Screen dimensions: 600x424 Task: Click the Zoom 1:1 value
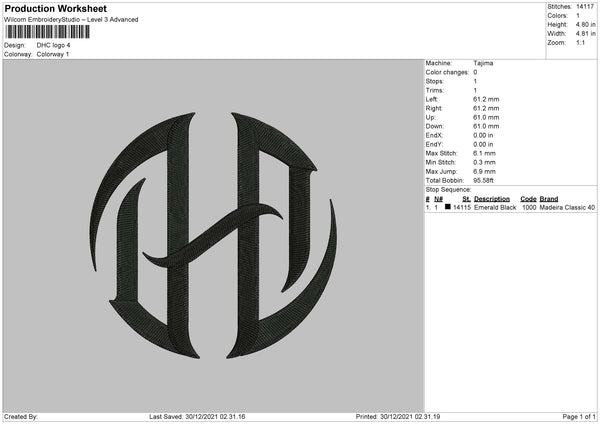580,42
